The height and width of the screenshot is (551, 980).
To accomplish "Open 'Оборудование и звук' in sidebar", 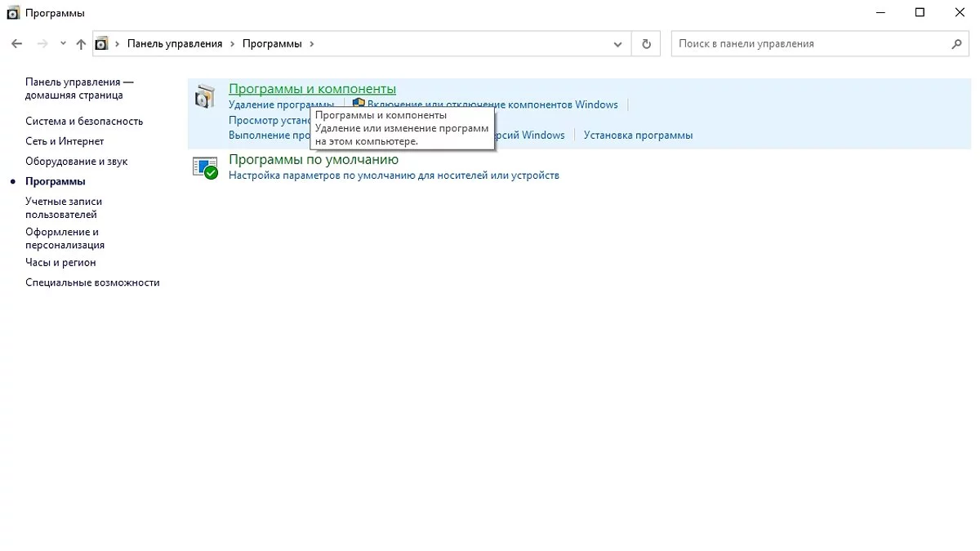I will coord(77,161).
